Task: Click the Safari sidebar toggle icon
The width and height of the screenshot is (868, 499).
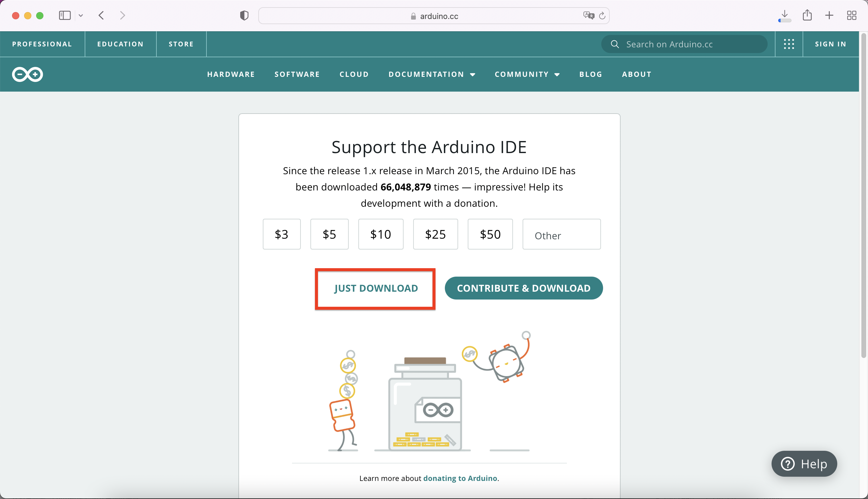Action: [x=65, y=15]
